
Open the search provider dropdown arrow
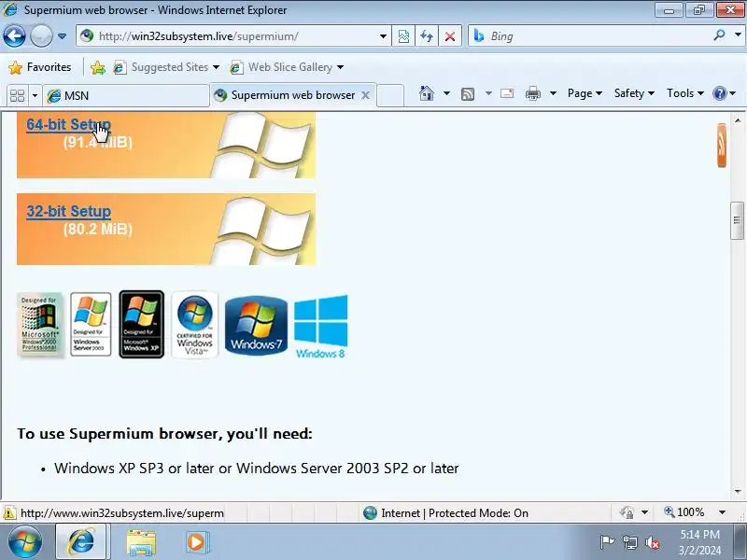point(738,35)
